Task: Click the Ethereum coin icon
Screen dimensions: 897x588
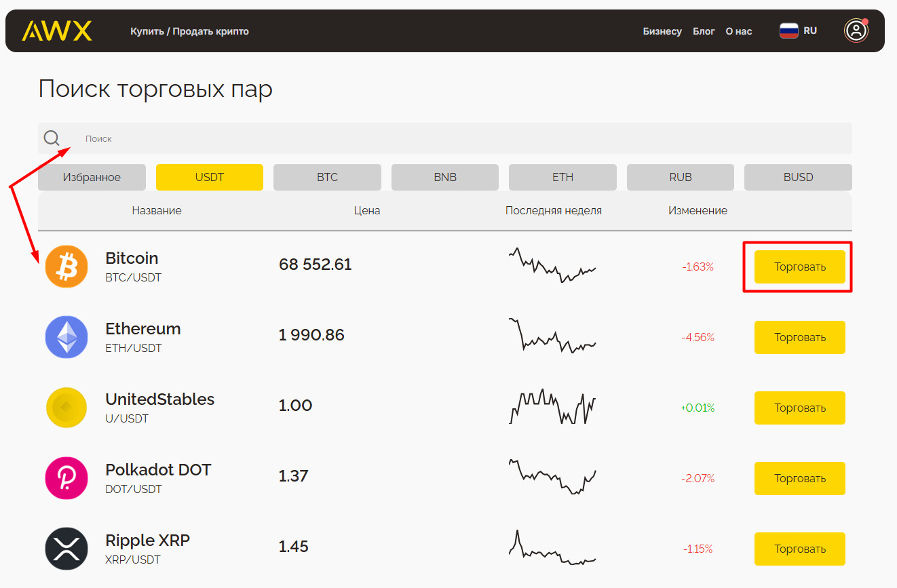Action: tap(66, 337)
